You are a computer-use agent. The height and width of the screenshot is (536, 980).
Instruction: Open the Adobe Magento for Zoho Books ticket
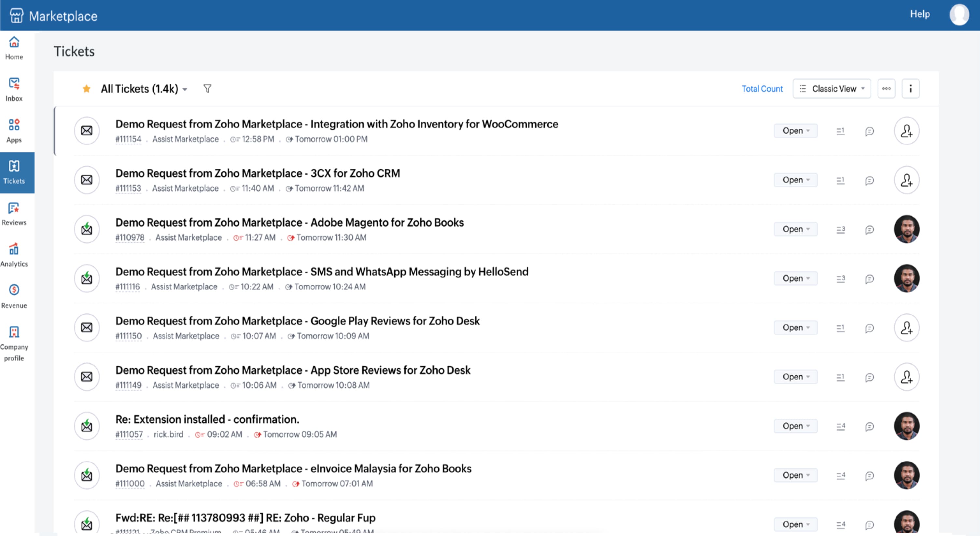coord(289,222)
